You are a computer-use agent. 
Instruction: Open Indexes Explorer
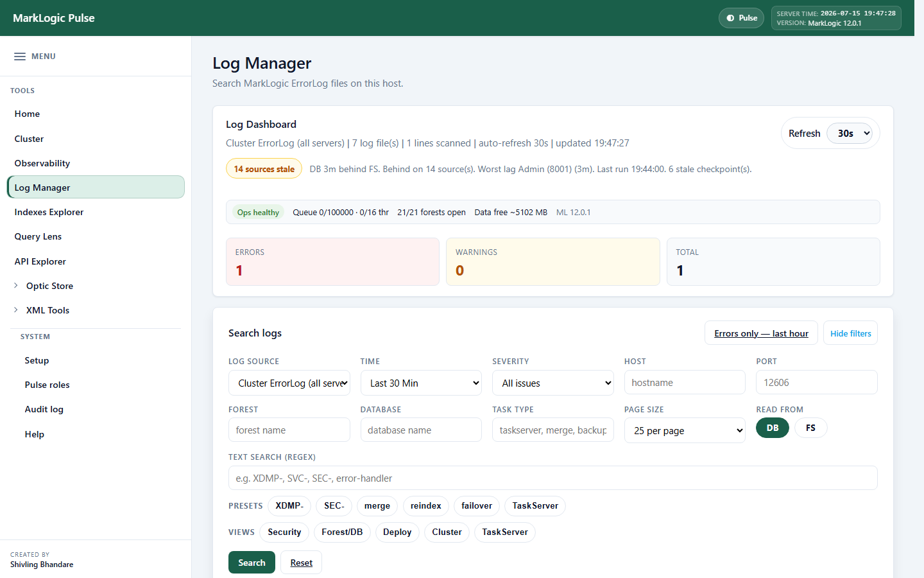click(x=96, y=212)
